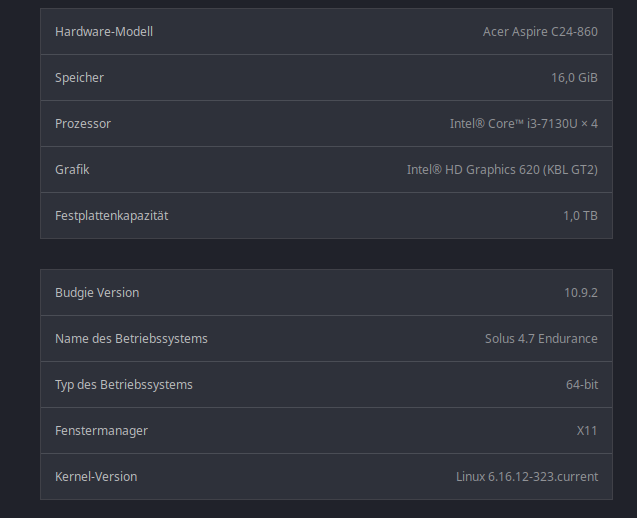Select the Intel Core i3-7130U × 4 value

tap(524, 124)
